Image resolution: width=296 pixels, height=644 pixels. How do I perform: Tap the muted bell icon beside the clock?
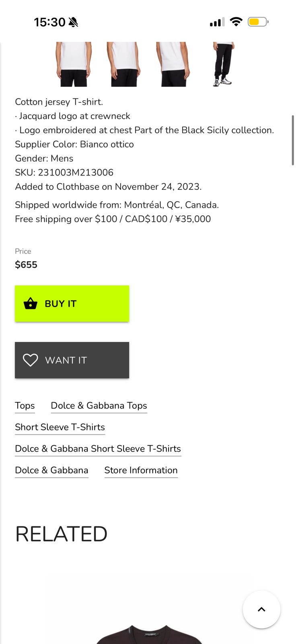[73, 22]
